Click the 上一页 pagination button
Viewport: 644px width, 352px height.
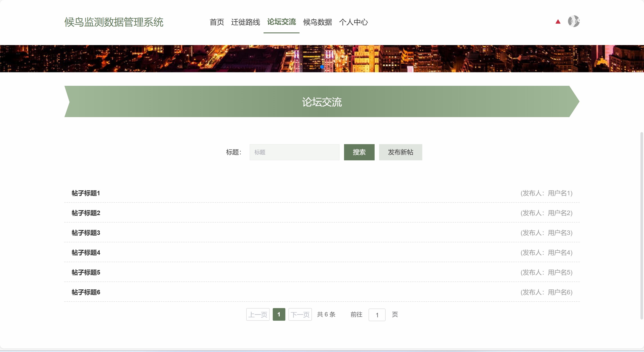point(257,314)
